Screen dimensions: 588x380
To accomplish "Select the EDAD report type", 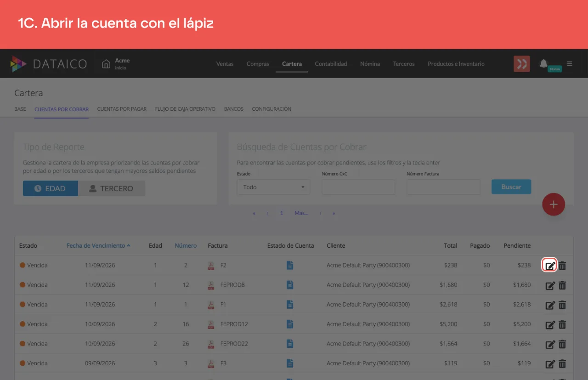I will tap(51, 188).
